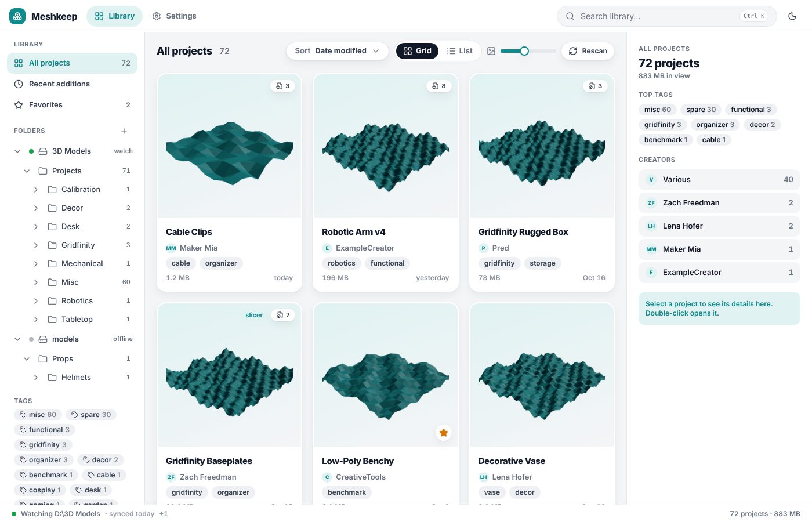Toggle the functional 3 sidebar tag filter
Image resolution: width=812 pixels, height=522 pixels.
pyautogui.click(x=45, y=430)
